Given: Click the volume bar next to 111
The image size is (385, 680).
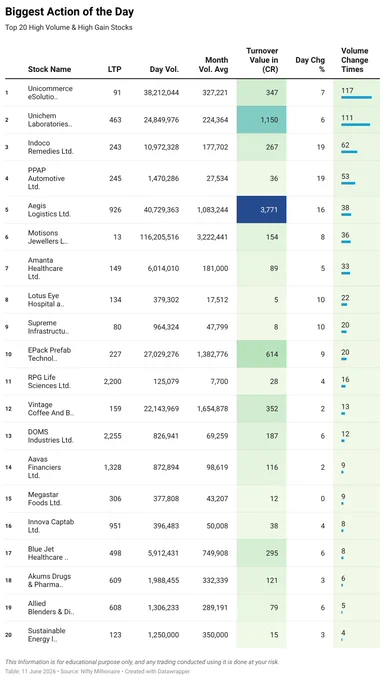Looking at the screenshot, I should tap(356, 124).
